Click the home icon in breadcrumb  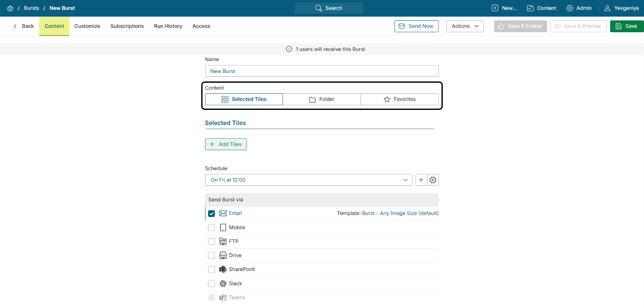tap(10, 8)
